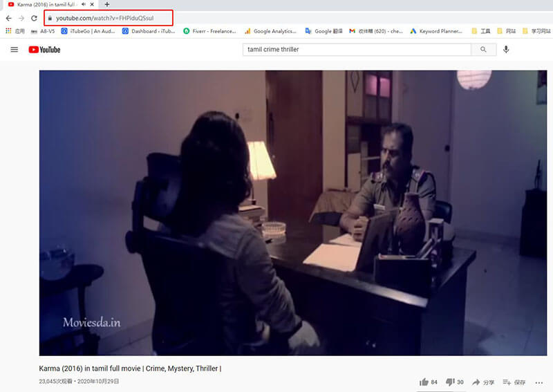553x392 pixels.
Task: Click the youtube.com URL in the address bar
Action: click(105, 19)
